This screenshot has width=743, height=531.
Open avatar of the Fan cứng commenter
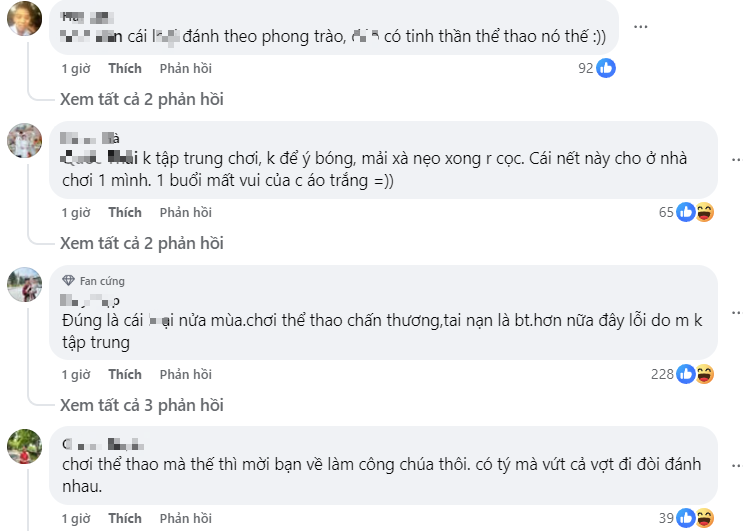(24, 285)
